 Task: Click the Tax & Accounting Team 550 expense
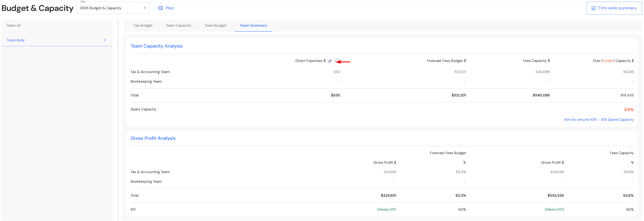337,72
